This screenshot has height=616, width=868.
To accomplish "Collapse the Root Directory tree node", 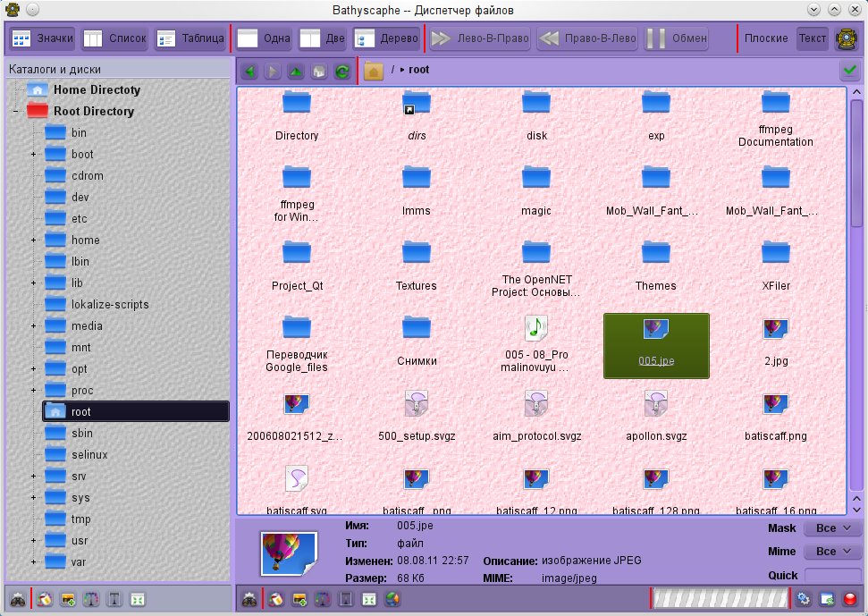I will pos(16,111).
